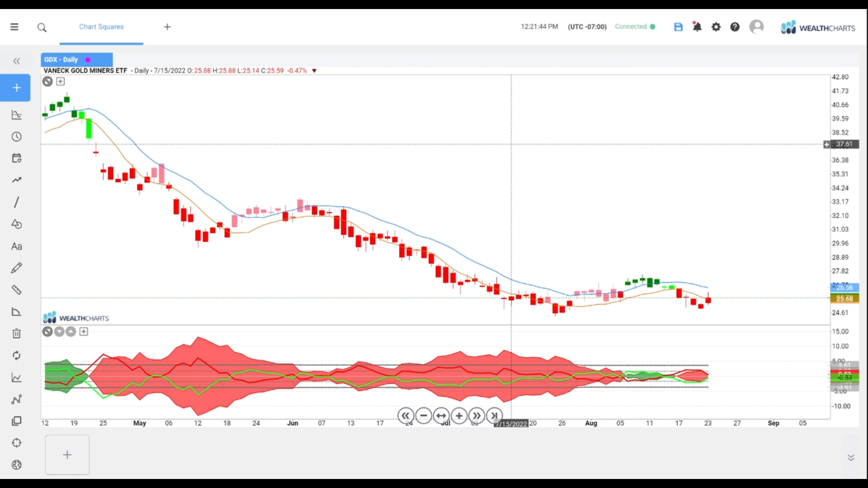Open the connected nodes graph icon
The width and height of the screenshot is (868, 488).
click(17, 399)
